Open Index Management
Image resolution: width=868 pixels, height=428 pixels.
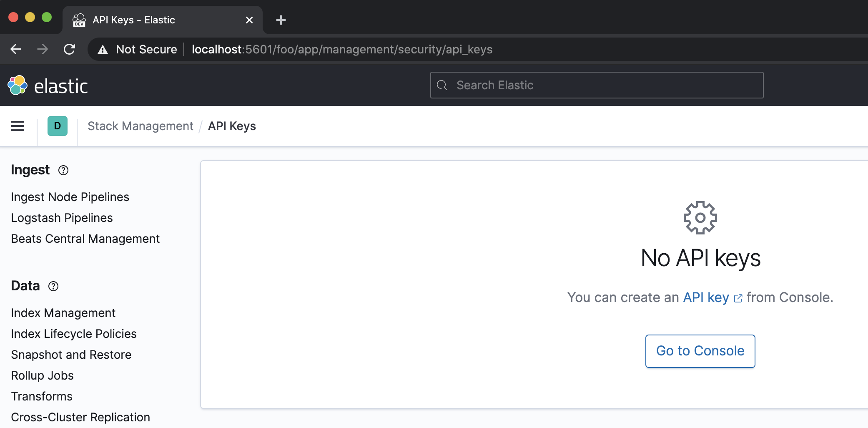coord(63,313)
